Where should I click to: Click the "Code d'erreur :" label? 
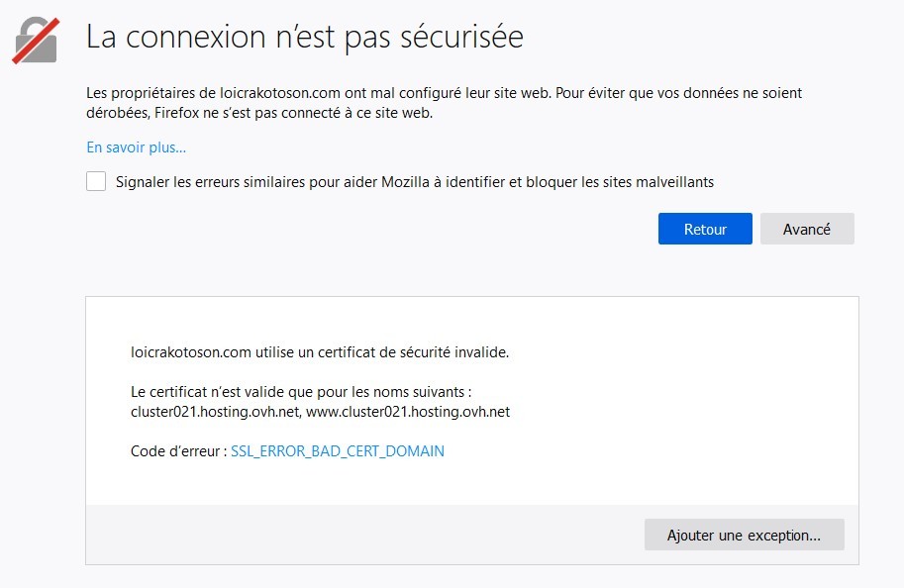(x=178, y=451)
